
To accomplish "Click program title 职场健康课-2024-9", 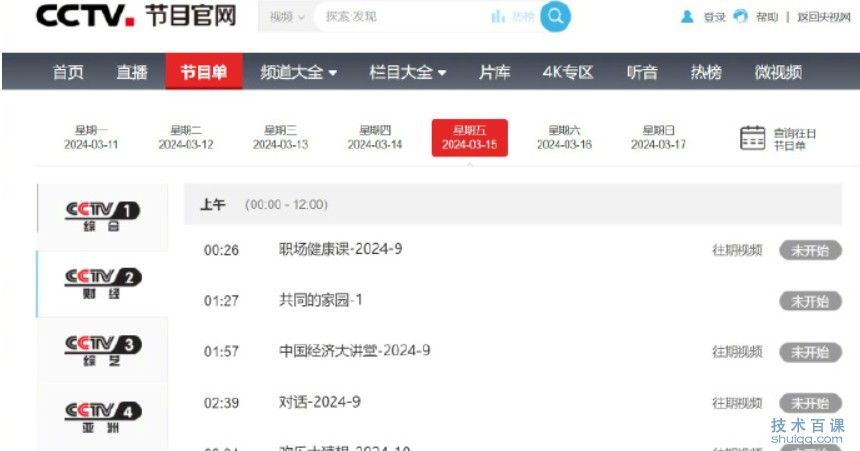I will pyautogui.click(x=340, y=249).
